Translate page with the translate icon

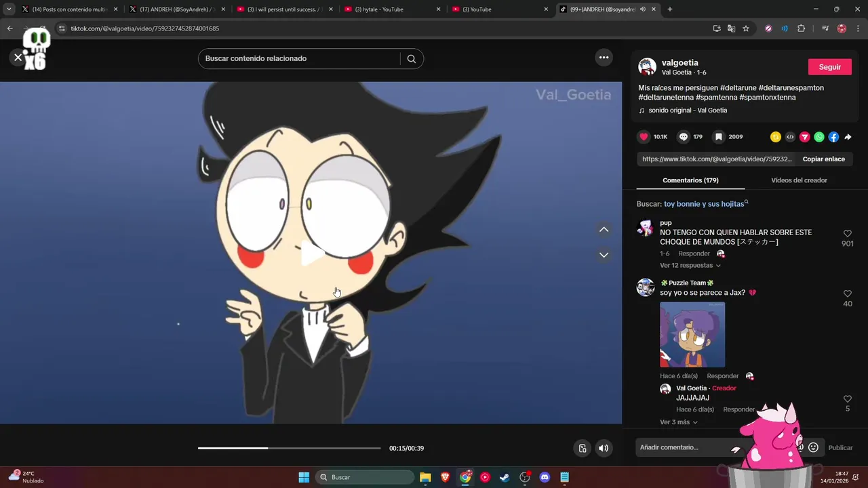point(731,28)
